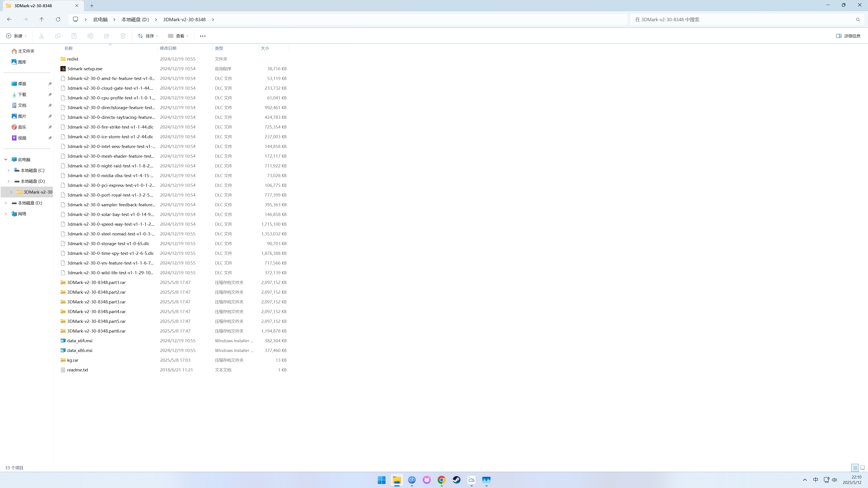Open the three-dot more options menu
Viewport: 868px width, 488px height.
pos(203,36)
